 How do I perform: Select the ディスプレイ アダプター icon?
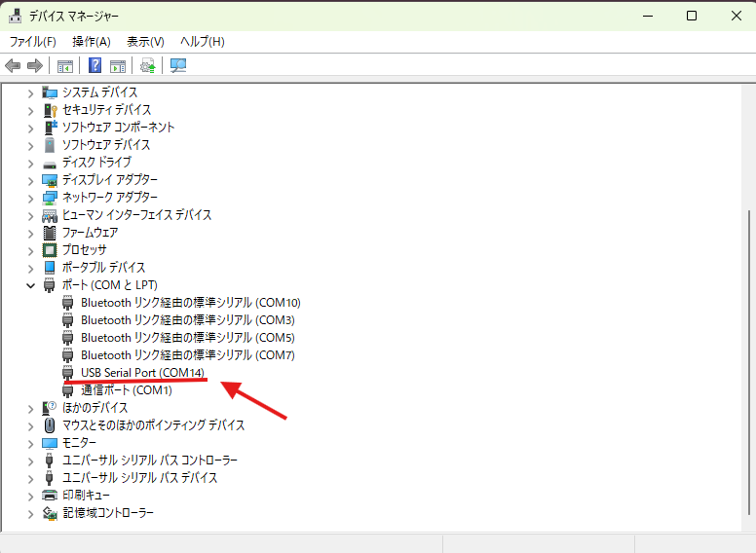(x=49, y=181)
